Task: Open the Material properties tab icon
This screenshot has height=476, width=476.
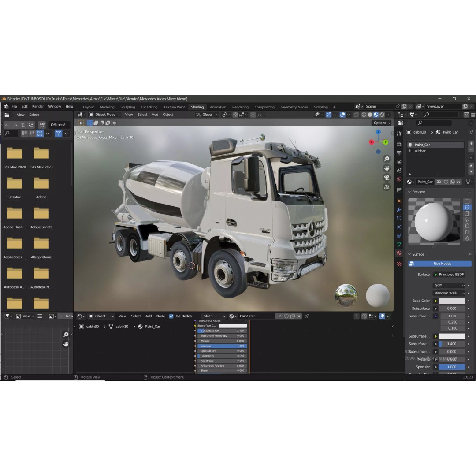Action: click(x=399, y=253)
